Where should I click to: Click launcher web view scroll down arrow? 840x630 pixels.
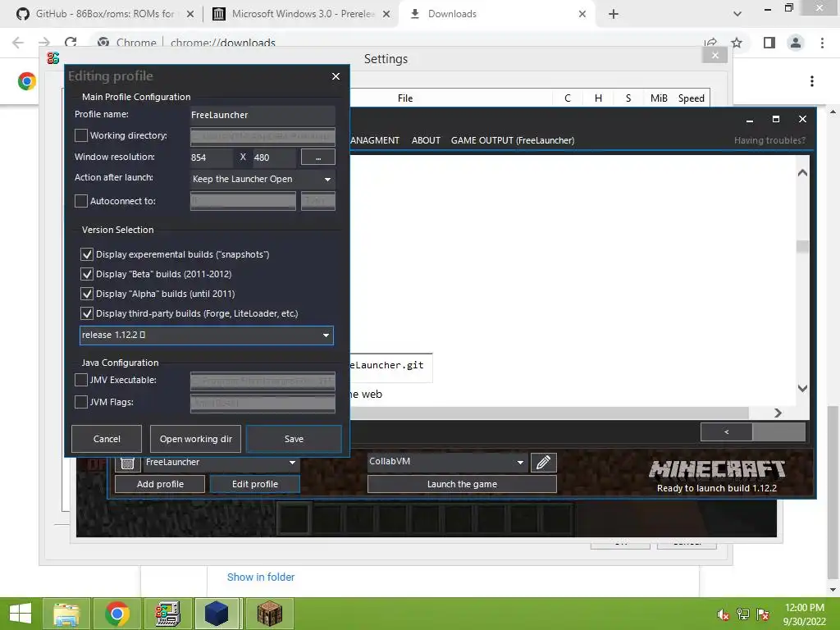(802, 388)
